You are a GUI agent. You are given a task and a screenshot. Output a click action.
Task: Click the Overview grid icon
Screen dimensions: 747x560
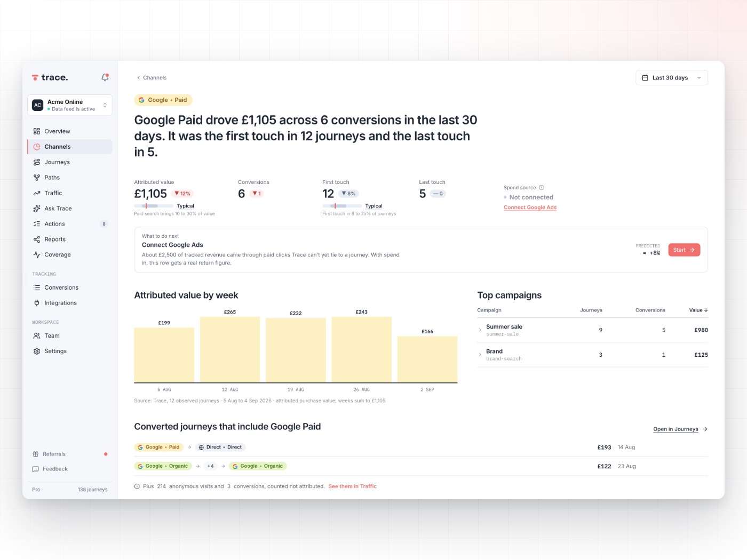[x=37, y=131]
